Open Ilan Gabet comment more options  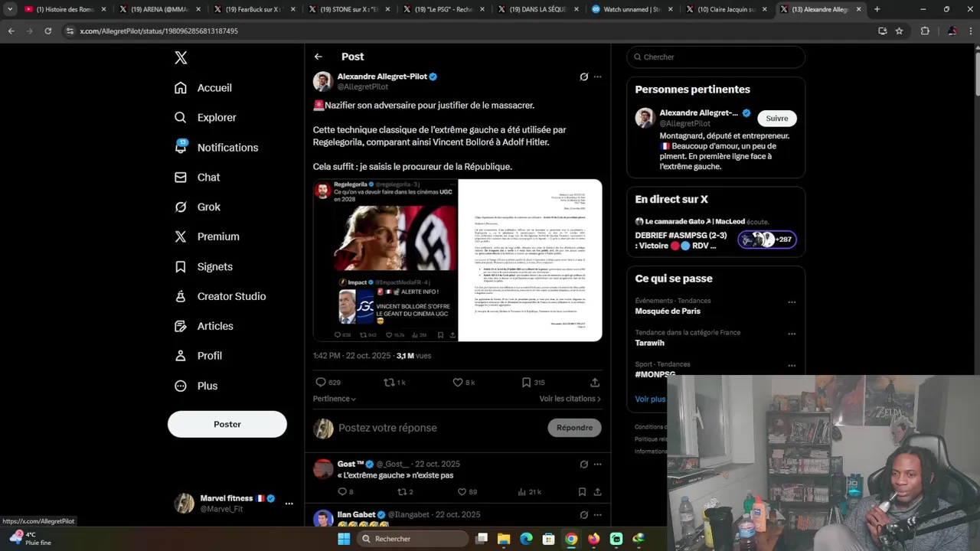[598, 515]
